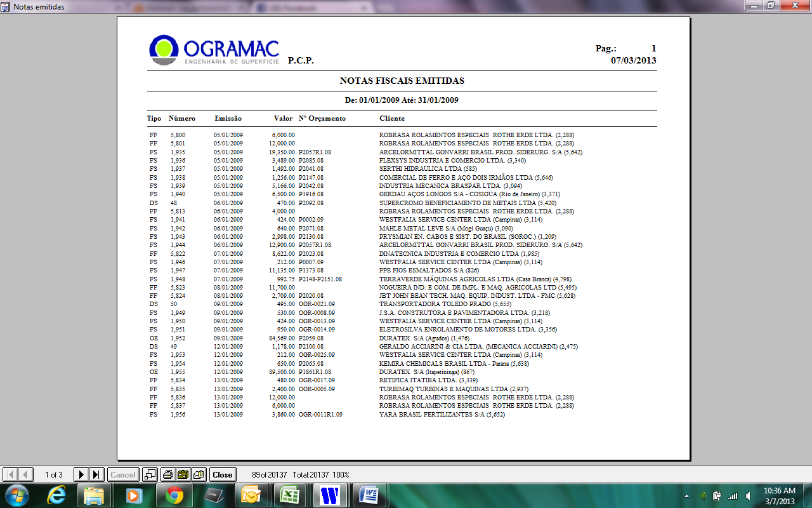Export the report using the mailbox icon
This screenshot has height=508, width=812.
coord(199,474)
